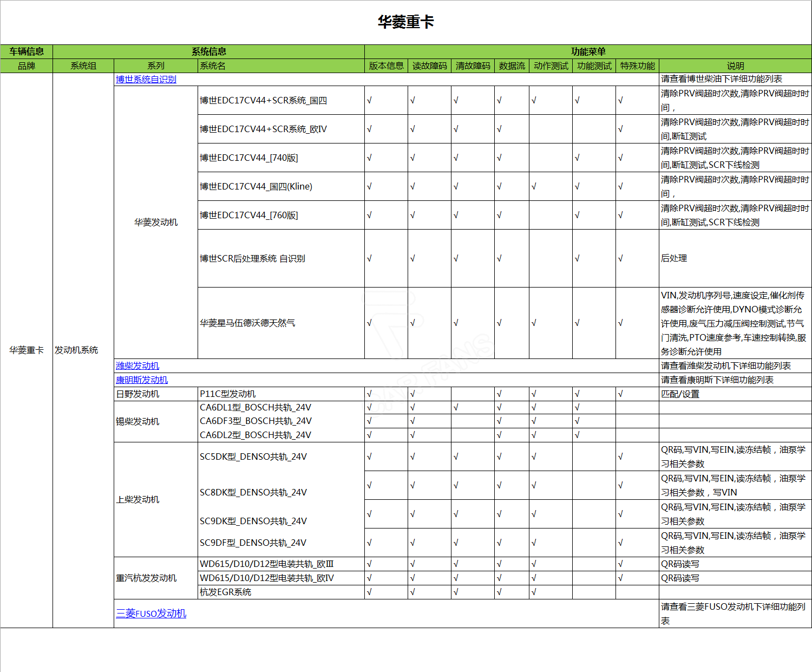Select cell 杭发EGR系统
Image resolution: width=812 pixels, height=672 pixels.
pos(281,592)
